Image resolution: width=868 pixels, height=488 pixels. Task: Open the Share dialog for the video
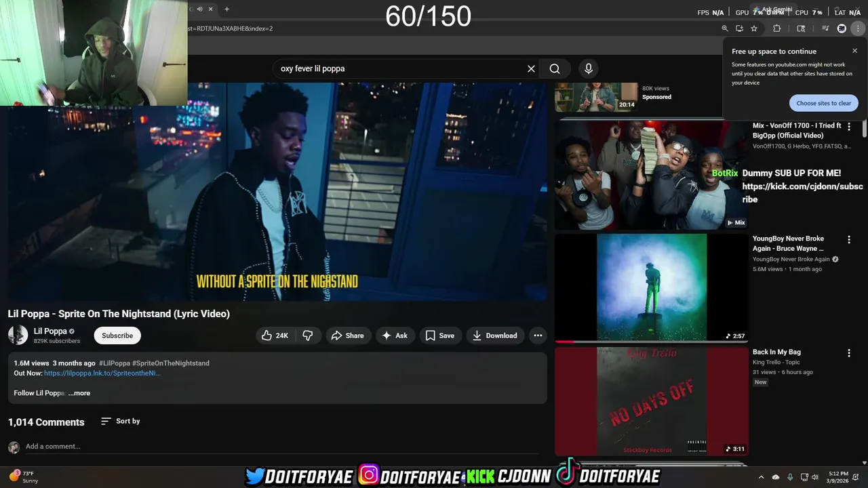coord(347,335)
